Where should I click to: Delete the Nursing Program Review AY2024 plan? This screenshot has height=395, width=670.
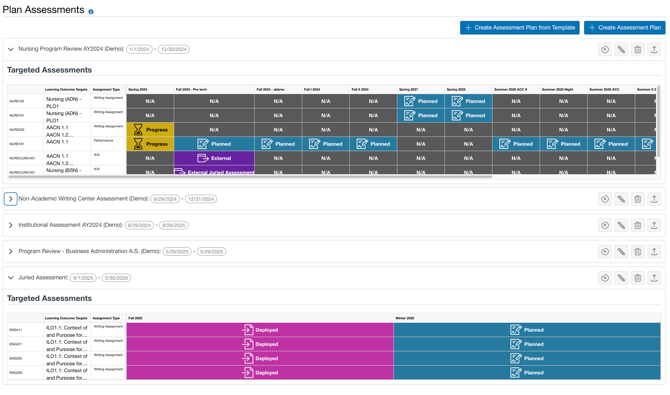(x=638, y=50)
